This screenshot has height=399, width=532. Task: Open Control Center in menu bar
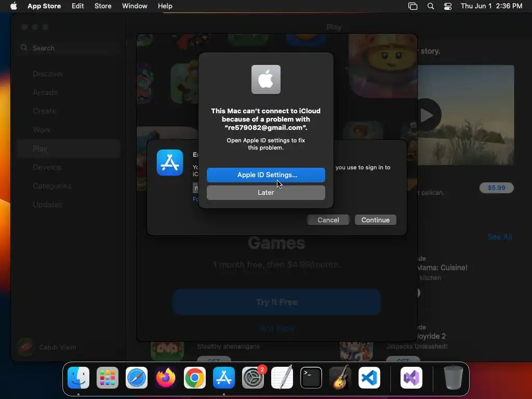[x=448, y=6]
